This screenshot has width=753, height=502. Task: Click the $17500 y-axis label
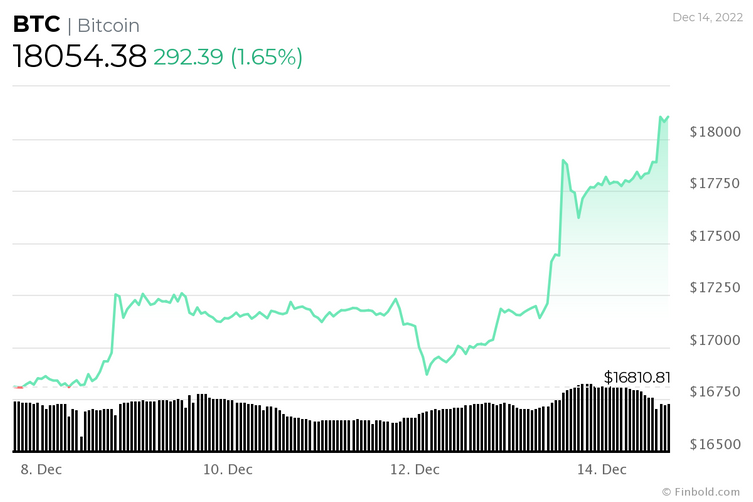(715, 236)
